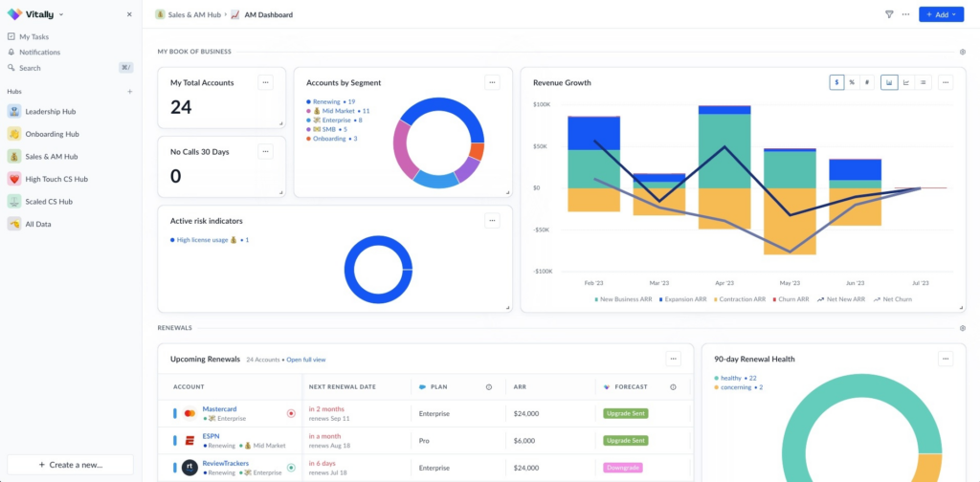Open Revenue Growth widget options menu
This screenshot has width=980, height=482.
[x=946, y=82]
